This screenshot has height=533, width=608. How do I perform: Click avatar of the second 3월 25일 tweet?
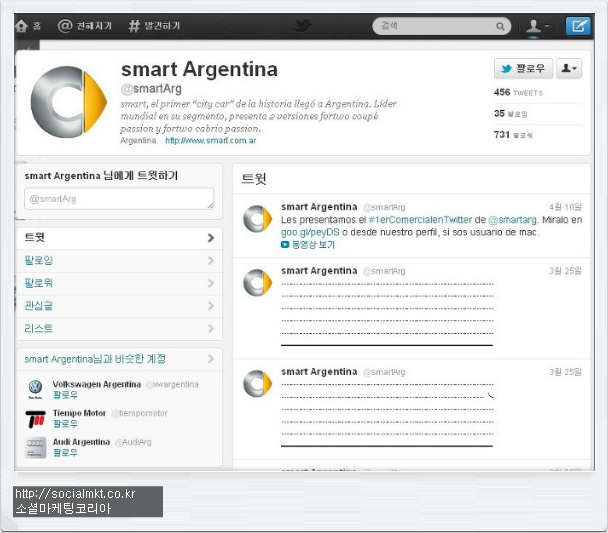coord(257,384)
